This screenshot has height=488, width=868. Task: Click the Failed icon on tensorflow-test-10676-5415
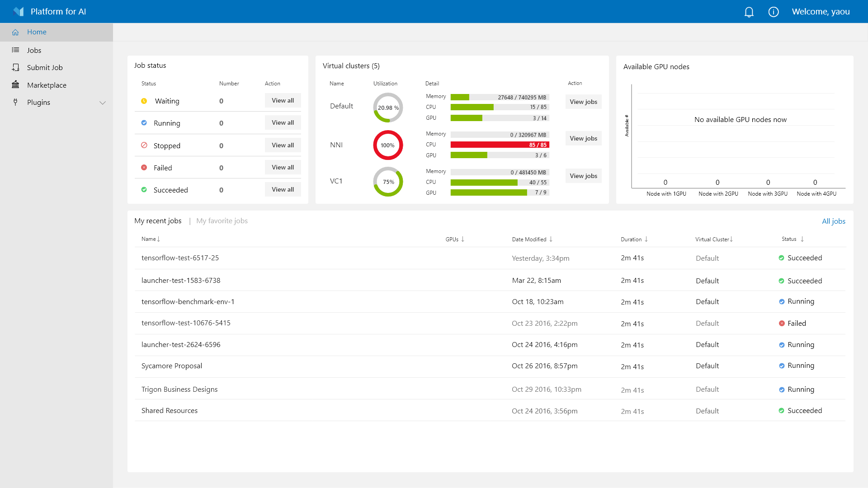point(782,323)
